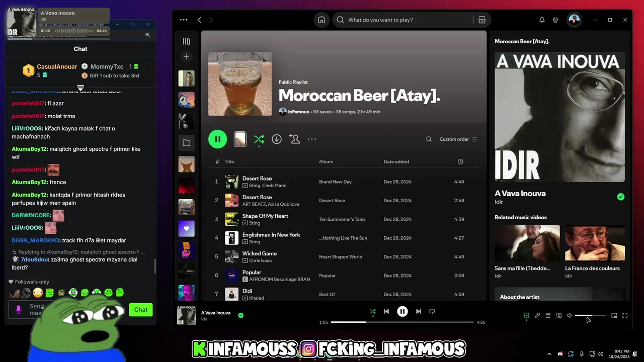Search within the playlist
Screen dimensions: 644x362
click(x=429, y=139)
